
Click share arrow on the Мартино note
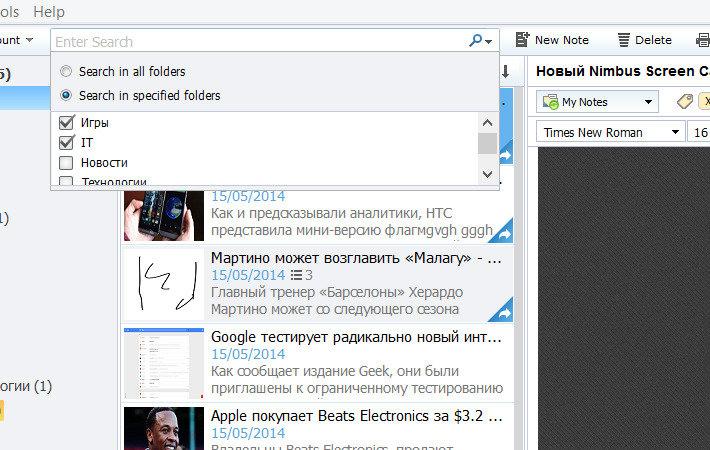[504, 313]
